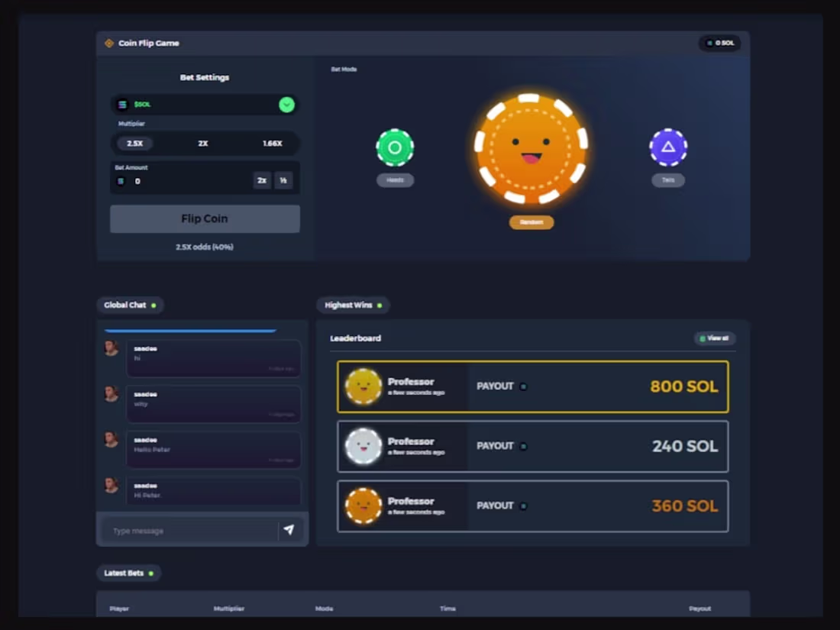Click the chevron arrow on the currency selector
Screen dimensions: 840x630
286,104
